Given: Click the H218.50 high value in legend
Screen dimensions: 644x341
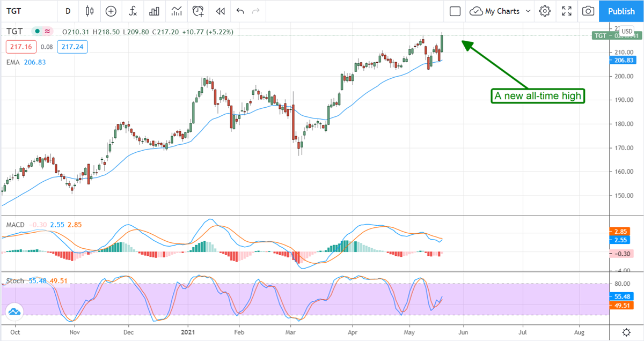Looking at the screenshot, I should 105,32.
